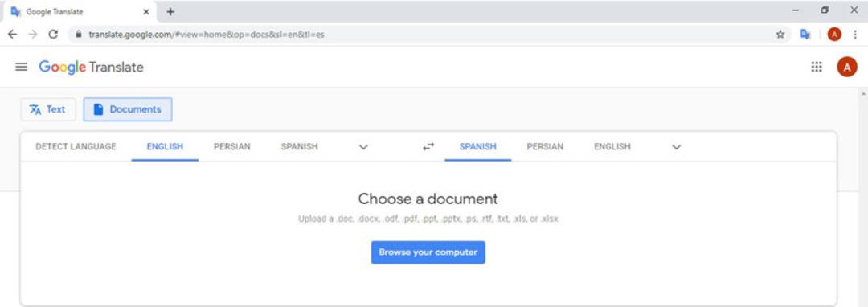868x307 pixels.
Task: Go back to previous page
Action: (12, 35)
